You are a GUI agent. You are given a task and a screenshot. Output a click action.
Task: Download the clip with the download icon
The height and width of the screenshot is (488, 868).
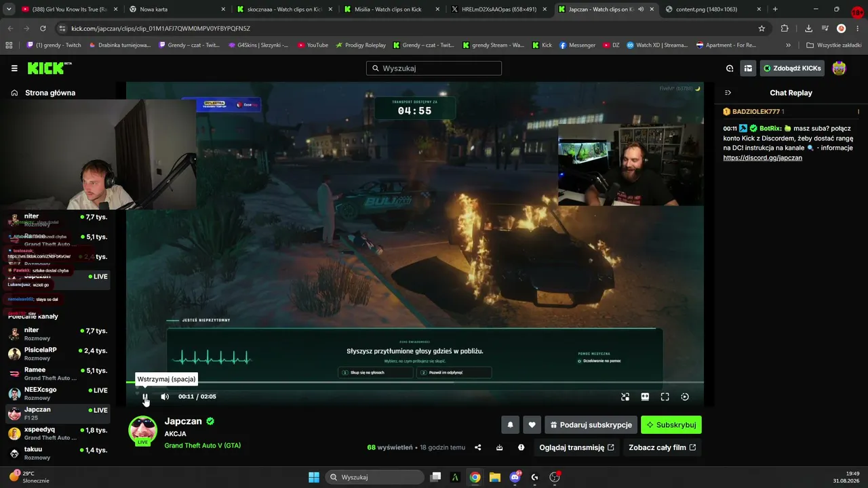point(500,447)
